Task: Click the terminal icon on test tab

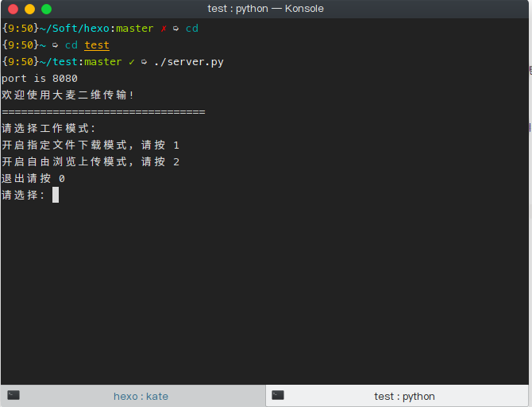Action: click(x=278, y=395)
